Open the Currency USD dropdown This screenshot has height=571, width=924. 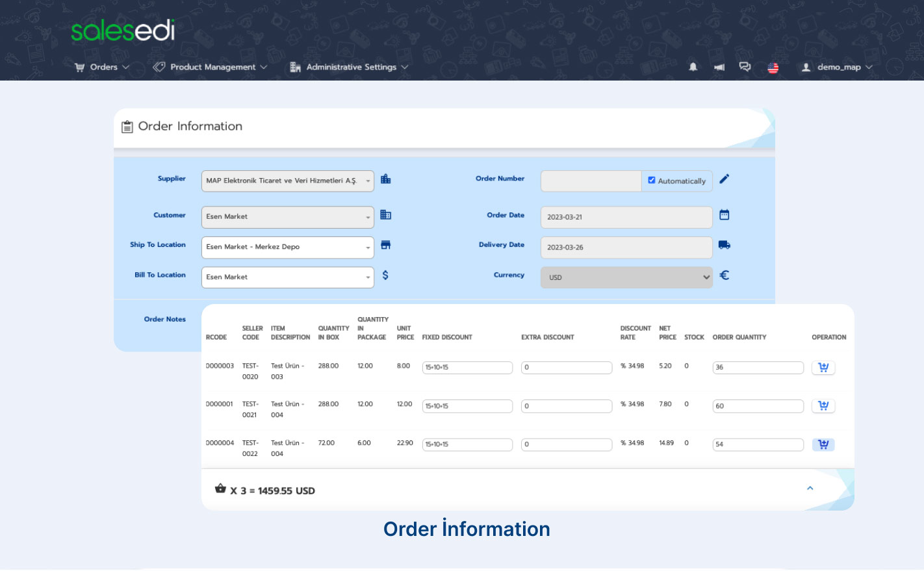point(626,277)
